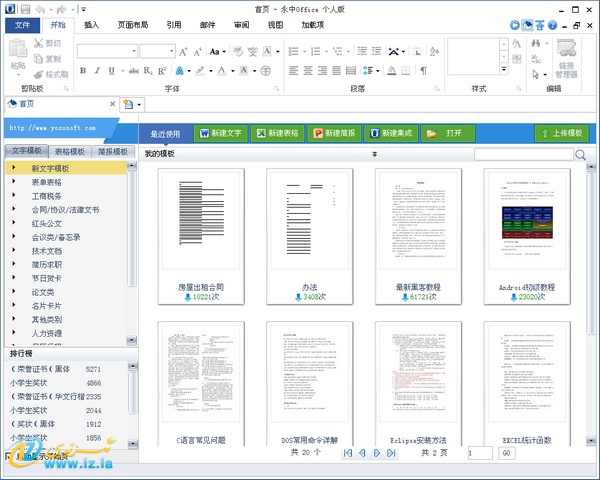
Task: Click the Help question mark icon
Action: point(553,25)
